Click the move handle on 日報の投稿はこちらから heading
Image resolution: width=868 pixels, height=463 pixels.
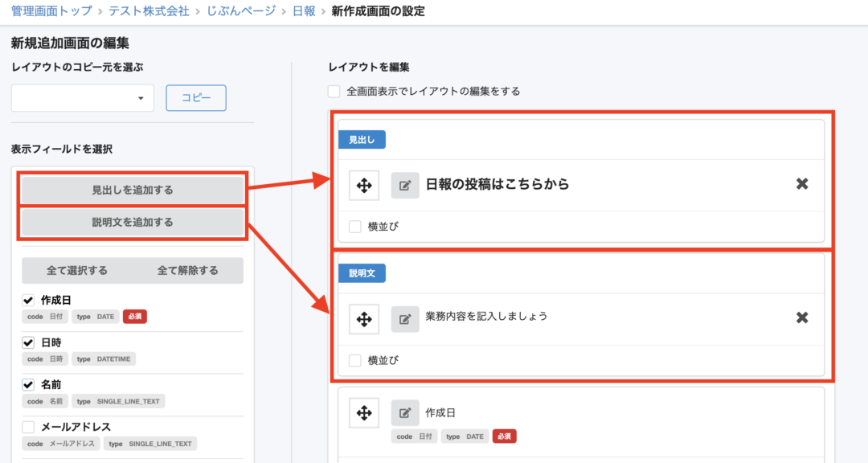[363, 185]
